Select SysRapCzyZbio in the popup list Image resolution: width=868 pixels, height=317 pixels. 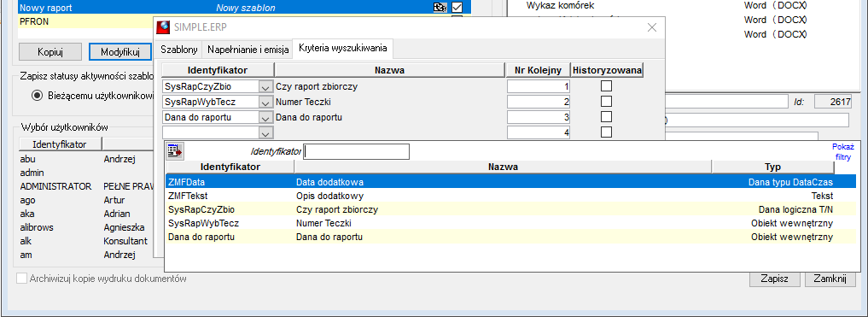(x=511, y=209)
